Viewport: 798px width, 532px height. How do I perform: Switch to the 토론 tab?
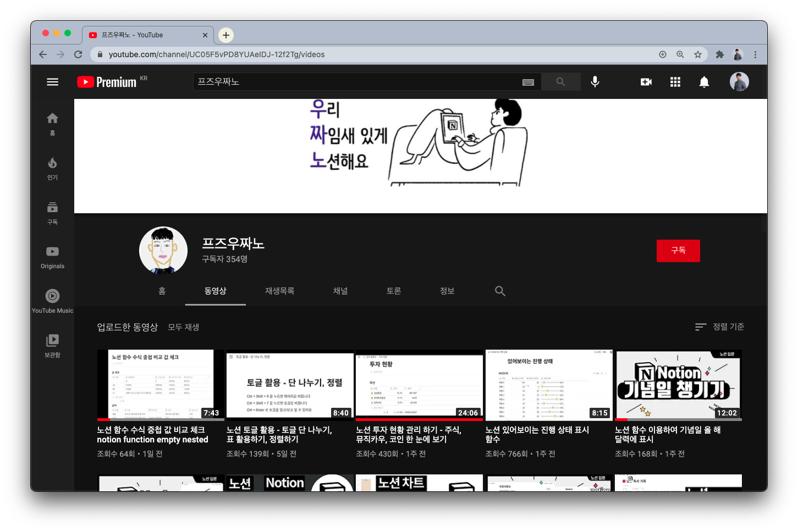pos(394,291)
